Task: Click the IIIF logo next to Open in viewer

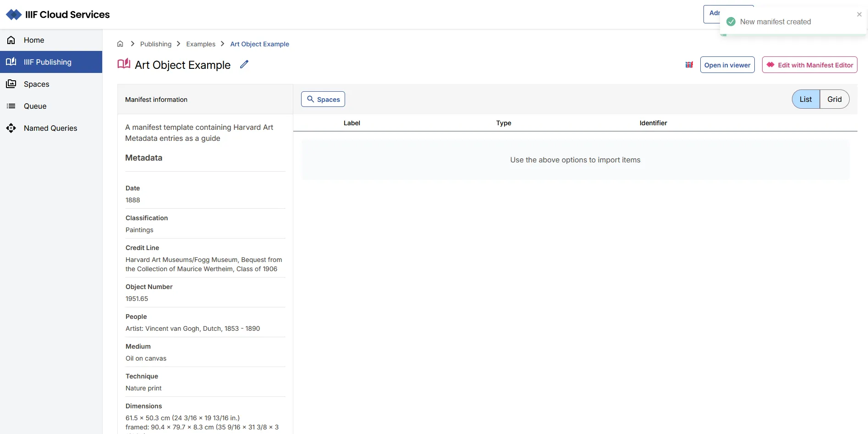Action: [689, 64]
